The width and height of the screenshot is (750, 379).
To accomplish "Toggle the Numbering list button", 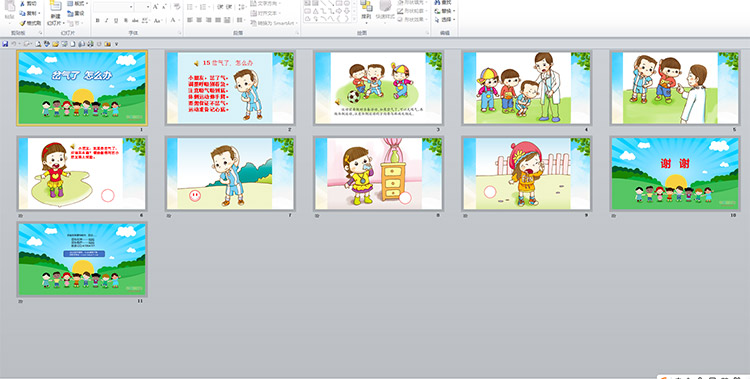I will [x=203, y=7].
